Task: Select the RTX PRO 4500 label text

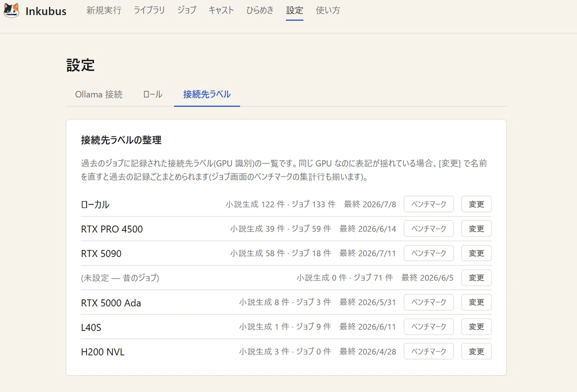Action: 112,229
